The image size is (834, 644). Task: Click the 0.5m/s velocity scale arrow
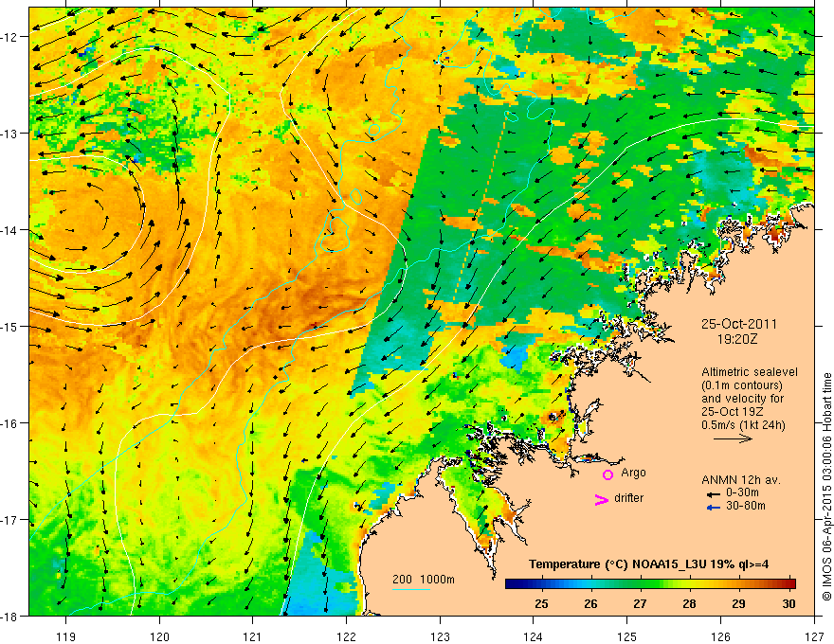(733, 438)
